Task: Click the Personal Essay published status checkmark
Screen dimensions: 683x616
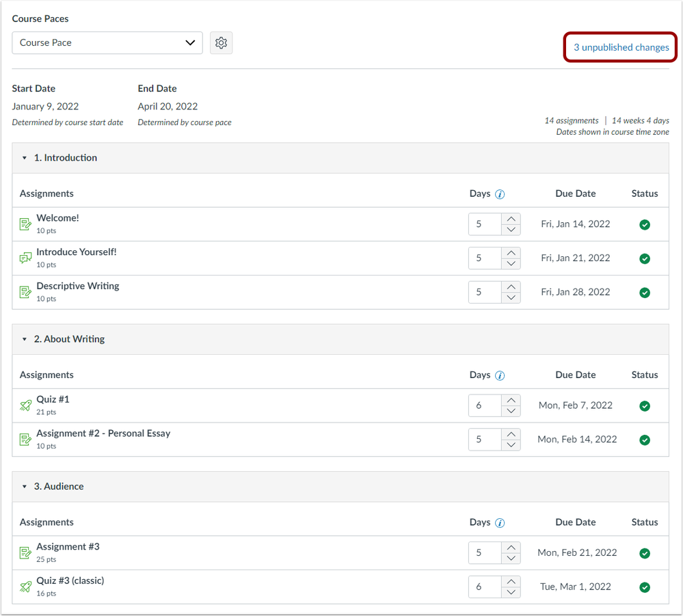Action: point(645,440)
